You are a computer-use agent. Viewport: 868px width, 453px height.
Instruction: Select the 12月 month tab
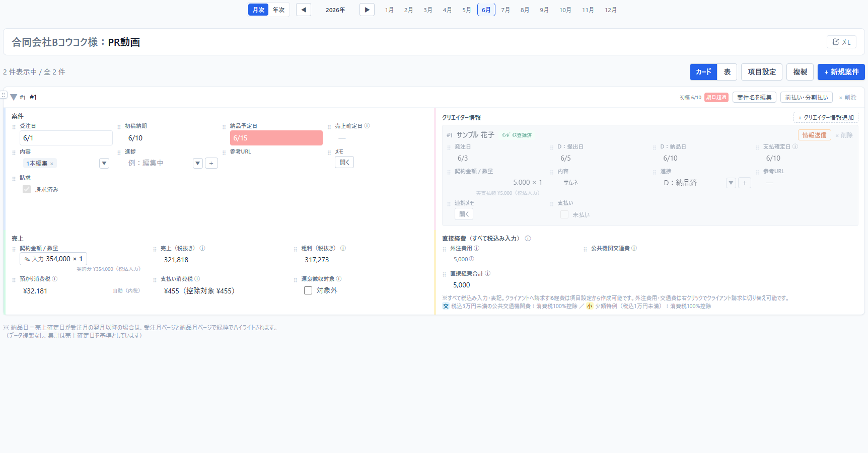(x=611, y=10)
